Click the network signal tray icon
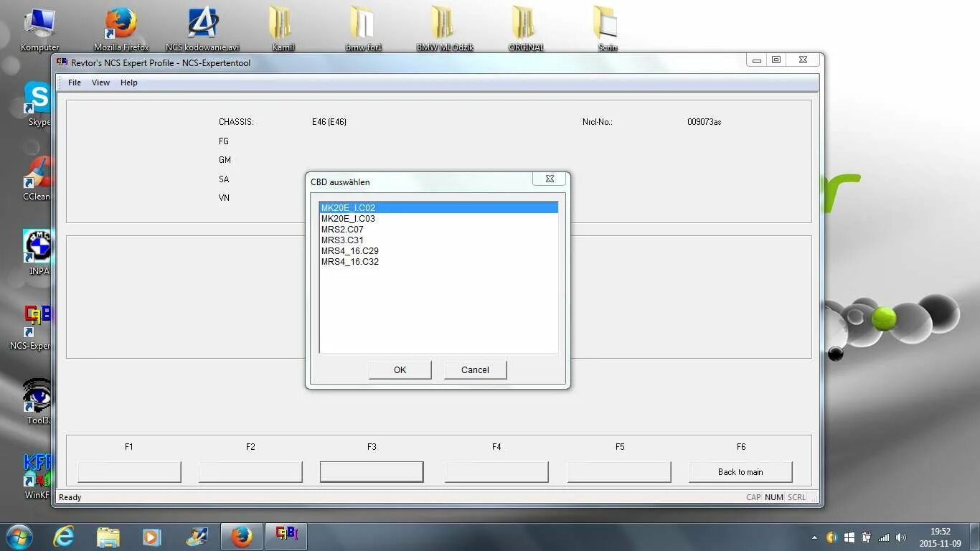The image size is (980, 551). pos(884,537)
